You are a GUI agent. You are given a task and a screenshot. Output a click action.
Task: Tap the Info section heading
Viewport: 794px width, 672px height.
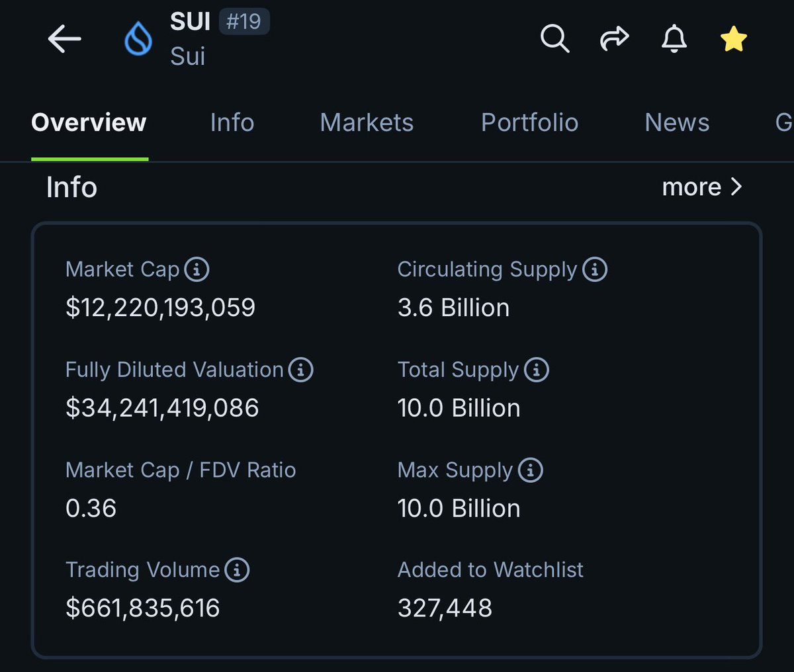71,187
